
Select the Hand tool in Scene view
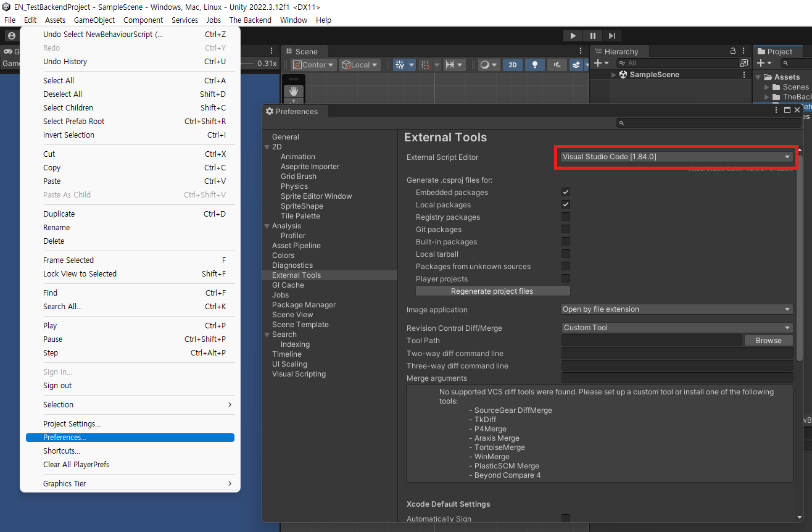(294, 91)
